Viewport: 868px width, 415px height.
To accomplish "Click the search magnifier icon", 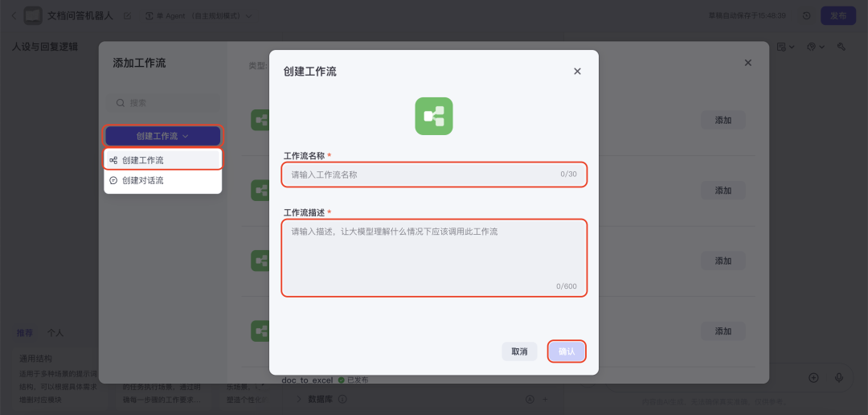I will [120, 103].
